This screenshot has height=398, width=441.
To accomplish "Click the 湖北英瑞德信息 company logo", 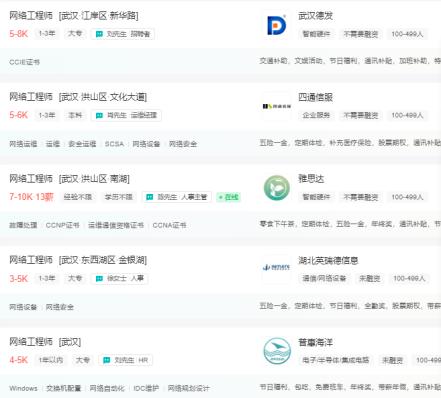I will coord(276,267).
